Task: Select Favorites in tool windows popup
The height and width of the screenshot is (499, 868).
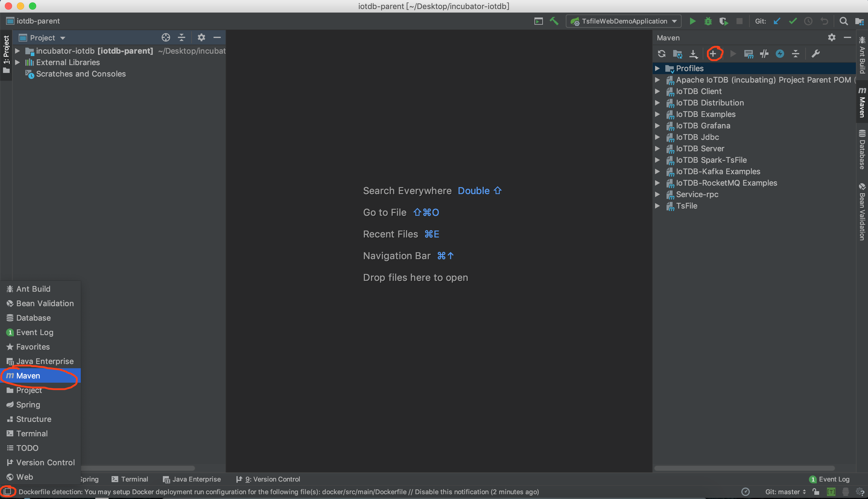Action: [40, 347]
